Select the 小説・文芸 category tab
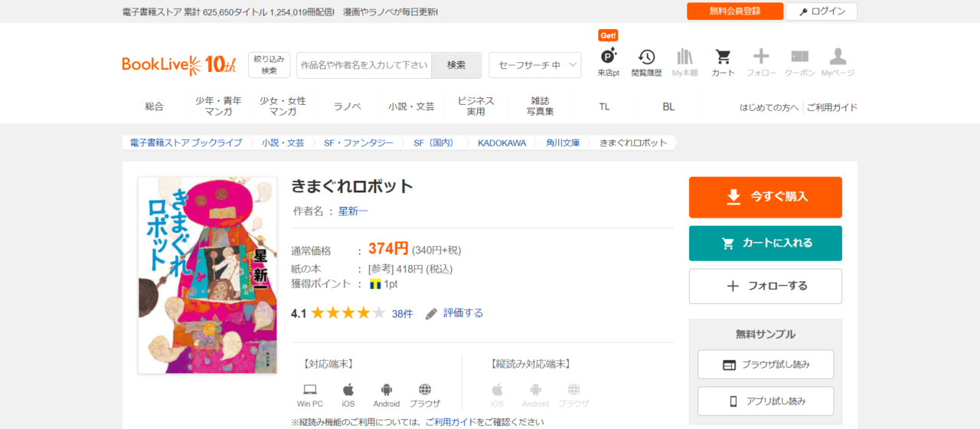Screen dimensions: 980x429 pos(411,106)
